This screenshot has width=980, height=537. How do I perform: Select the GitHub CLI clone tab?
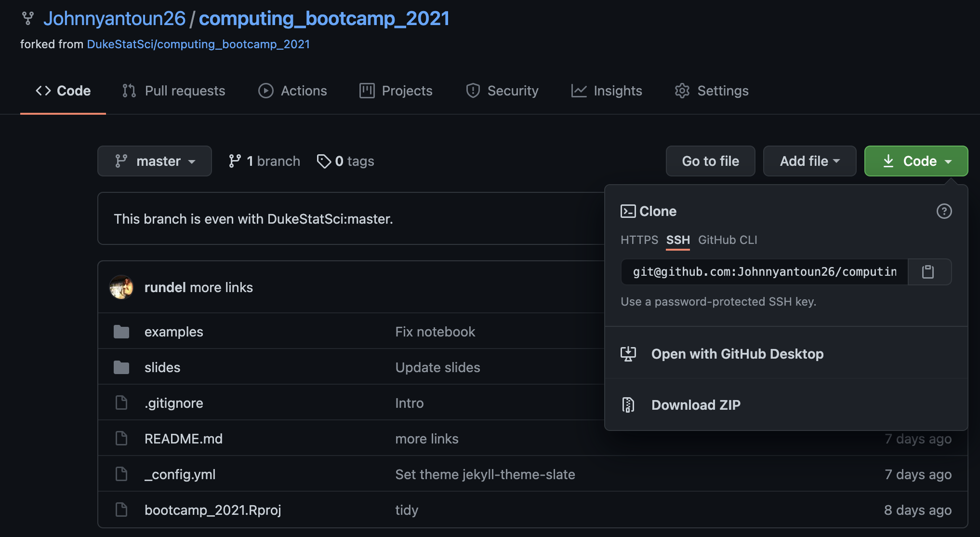(728, 240)
